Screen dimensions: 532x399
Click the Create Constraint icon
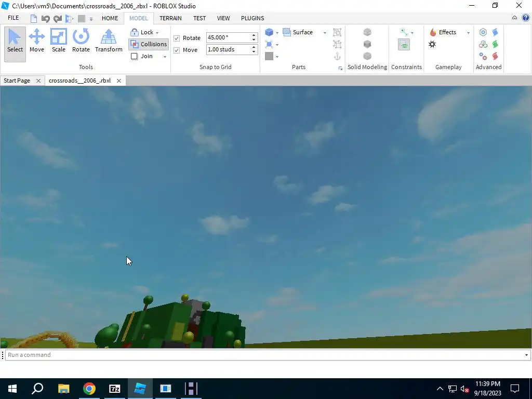404,32
